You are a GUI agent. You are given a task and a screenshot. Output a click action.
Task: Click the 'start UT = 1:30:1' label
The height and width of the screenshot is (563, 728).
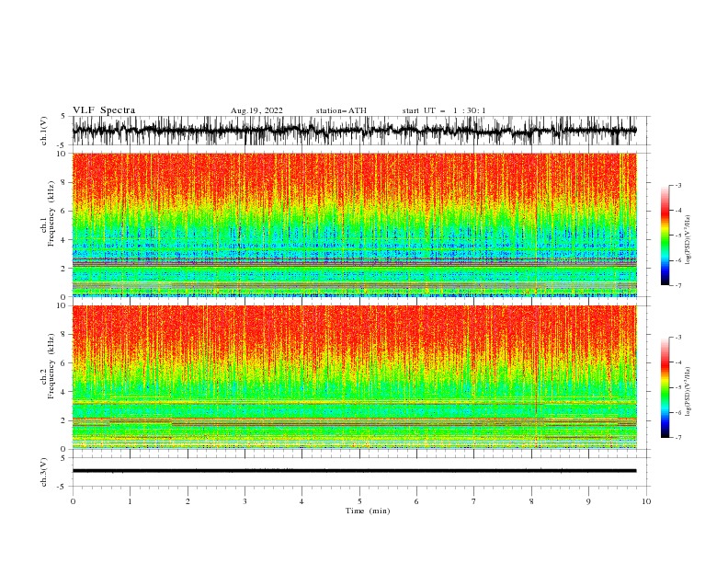[444, 110]
